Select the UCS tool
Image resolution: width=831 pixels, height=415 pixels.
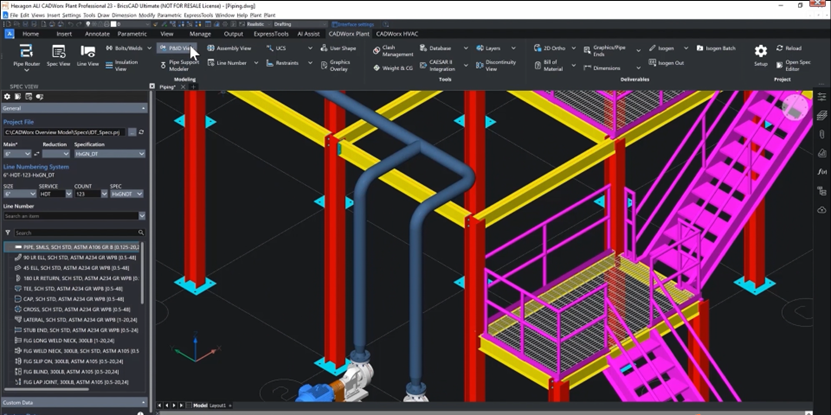(x=276, y=48)
